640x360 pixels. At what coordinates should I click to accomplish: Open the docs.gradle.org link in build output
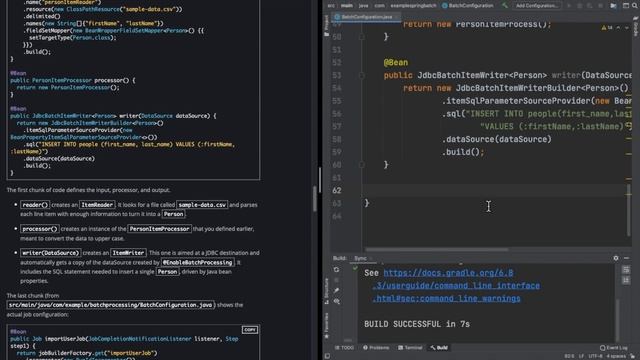coord(448,273)
